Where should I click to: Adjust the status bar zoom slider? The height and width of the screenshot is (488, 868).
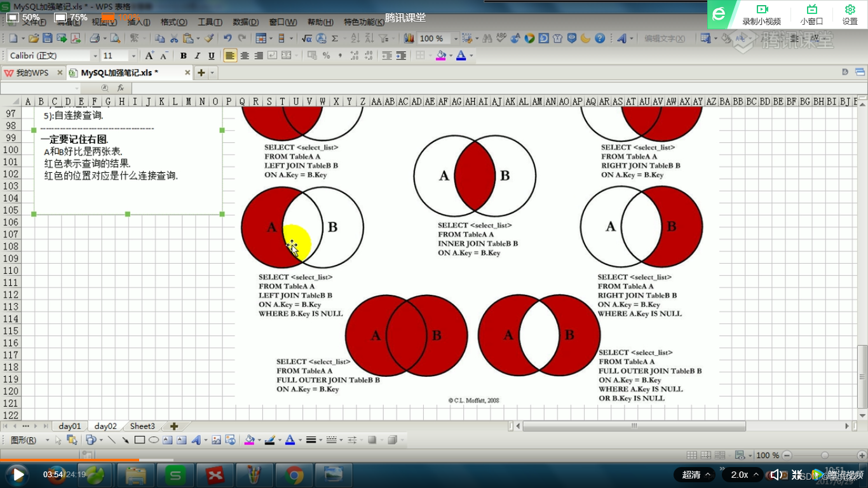click(825, 455)
